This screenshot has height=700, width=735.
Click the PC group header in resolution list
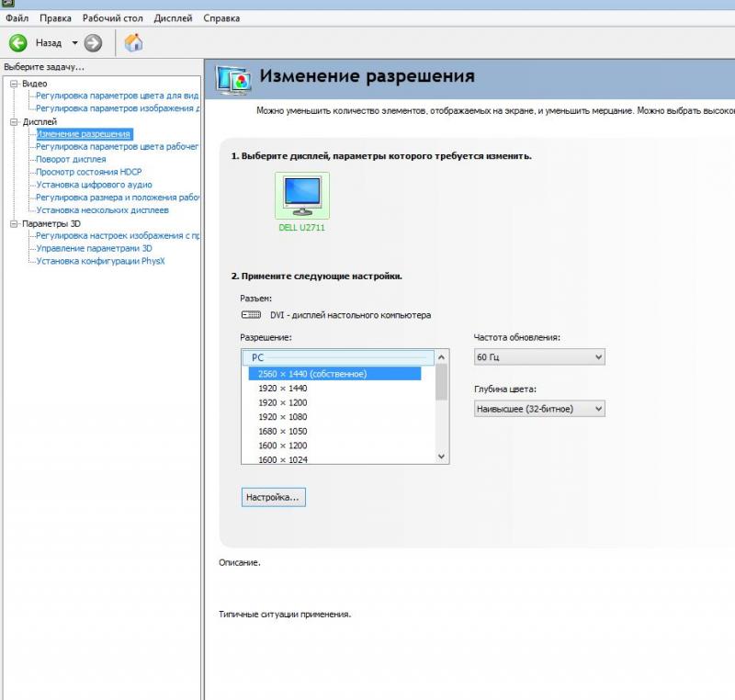coord(338,358)
